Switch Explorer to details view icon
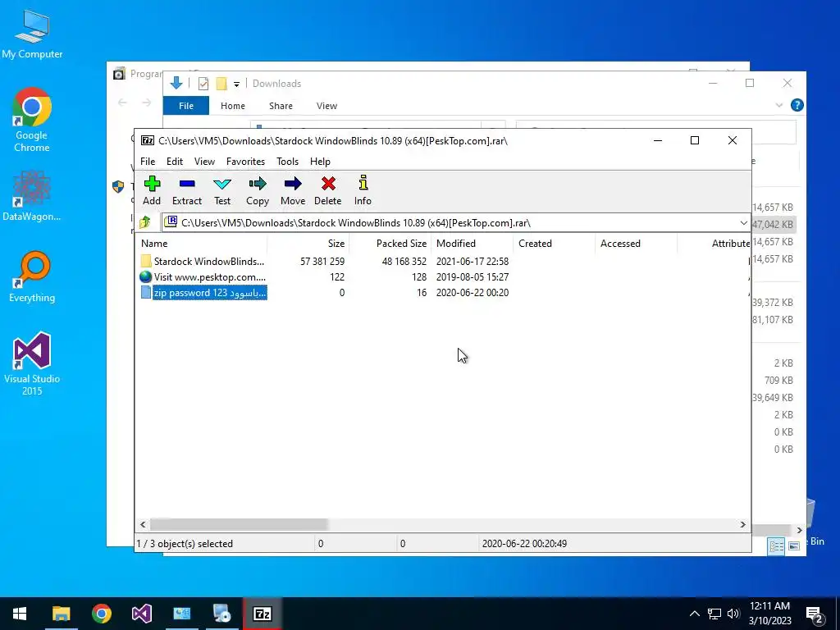 pyautogui.click(x=776, y=546)
